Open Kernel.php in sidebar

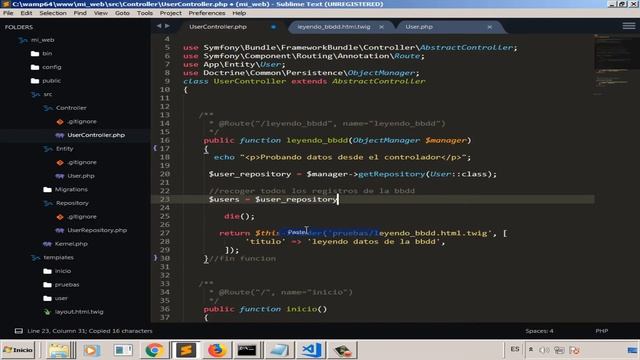(x=71, y=244)
